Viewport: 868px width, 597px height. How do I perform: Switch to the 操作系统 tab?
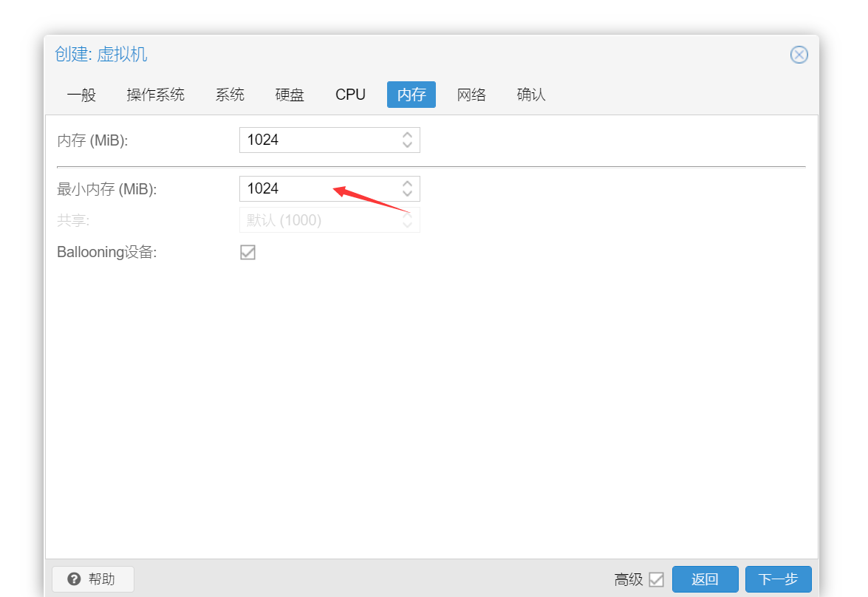point(156,95)
